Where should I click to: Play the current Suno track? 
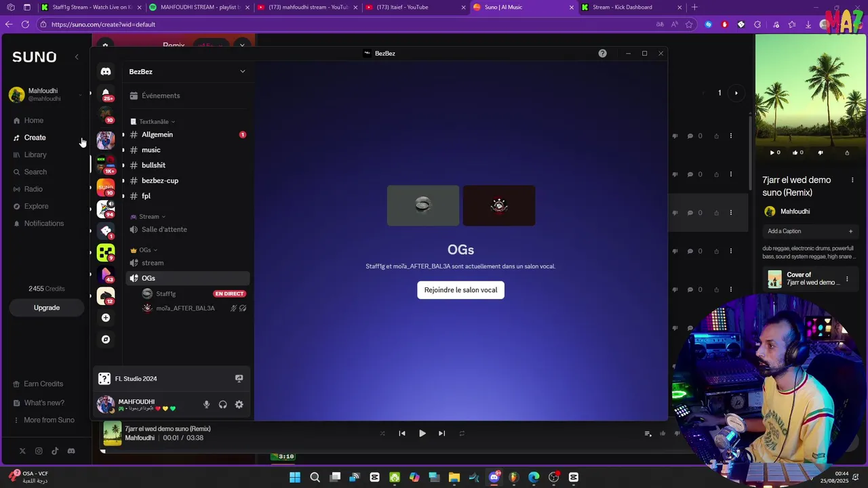422,433
